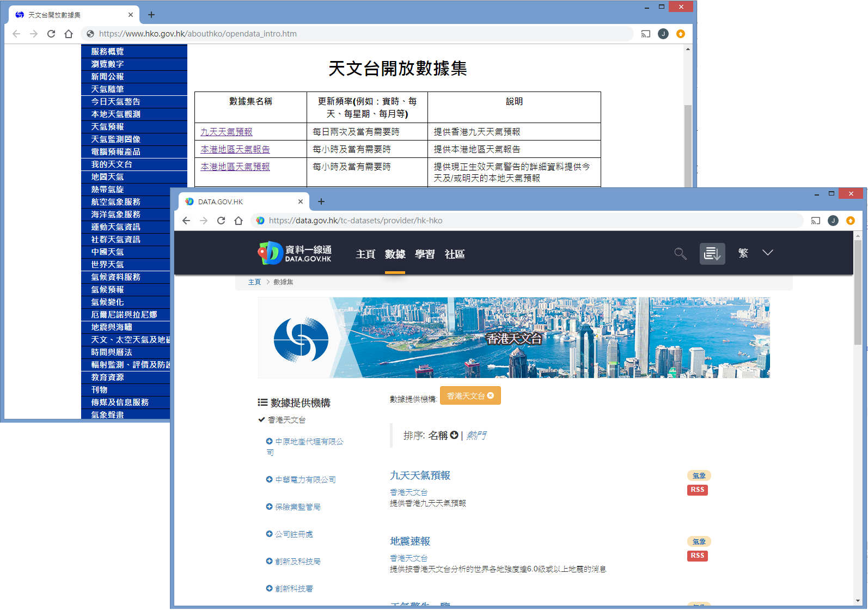Go to home page in DATA.GOV.HK browser
Screen dimensions: 868x610
pyautogui.click(x=239, y=221)
